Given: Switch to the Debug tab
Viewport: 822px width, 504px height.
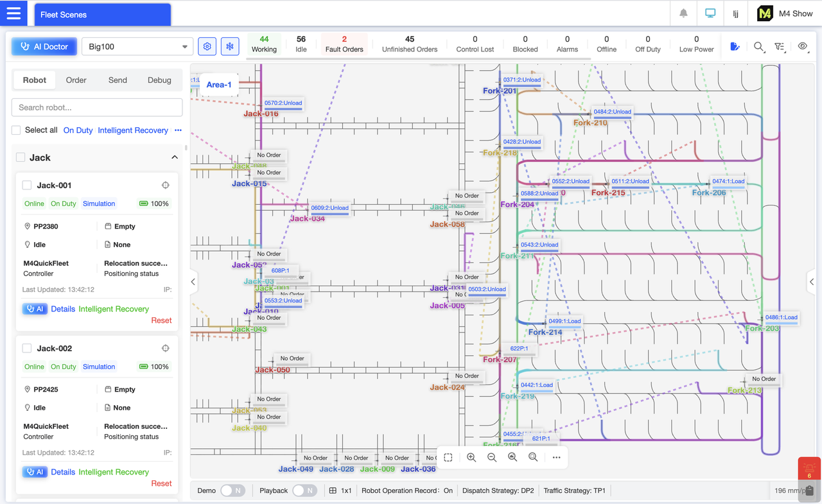Looking at the screenshot, I should click(159, 80).
